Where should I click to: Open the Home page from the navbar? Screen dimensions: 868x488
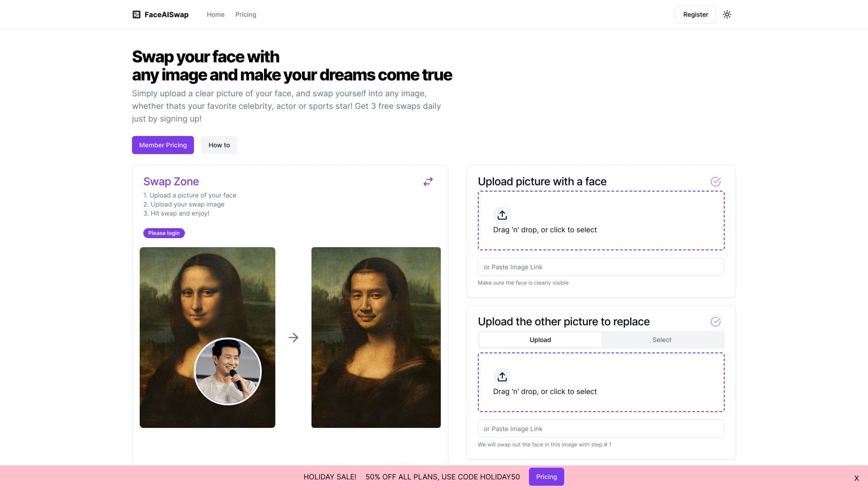tap(216, 14)
